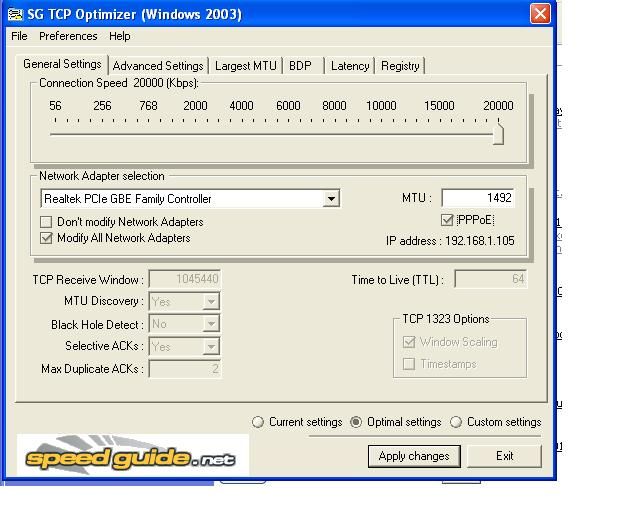Toggle the PPPoE checkbox
The height and width of the screenshot is (512, 640).
pyautogui.click(x=447, y=220)
